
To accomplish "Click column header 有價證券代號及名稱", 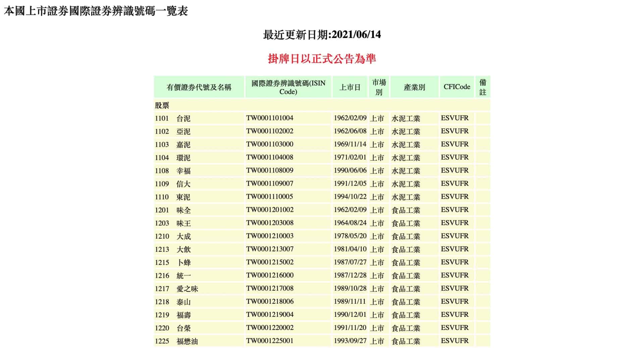I will click(x=199, y=87).
